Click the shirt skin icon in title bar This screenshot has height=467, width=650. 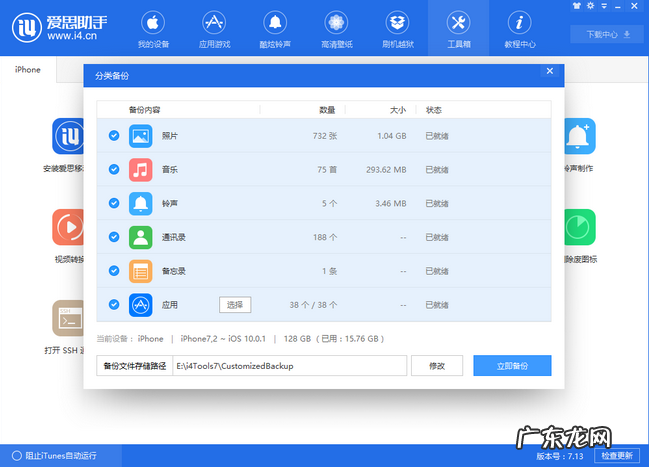[577, 6]
